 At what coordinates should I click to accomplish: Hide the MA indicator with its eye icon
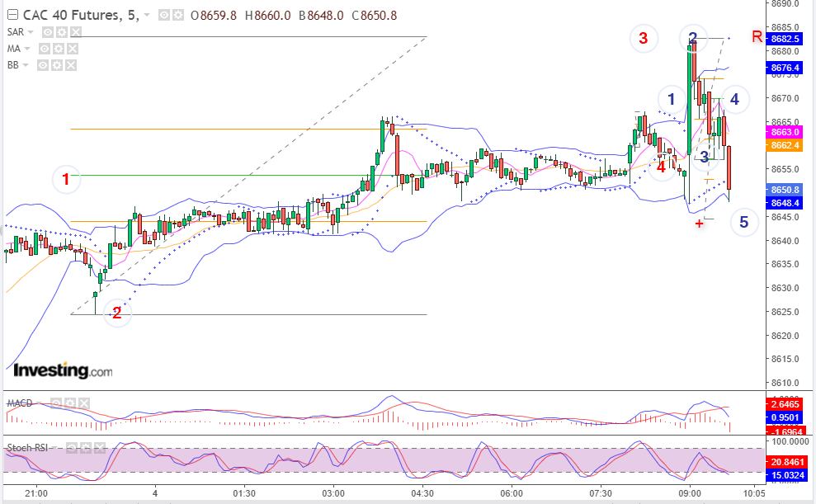[x=45, y=49]
